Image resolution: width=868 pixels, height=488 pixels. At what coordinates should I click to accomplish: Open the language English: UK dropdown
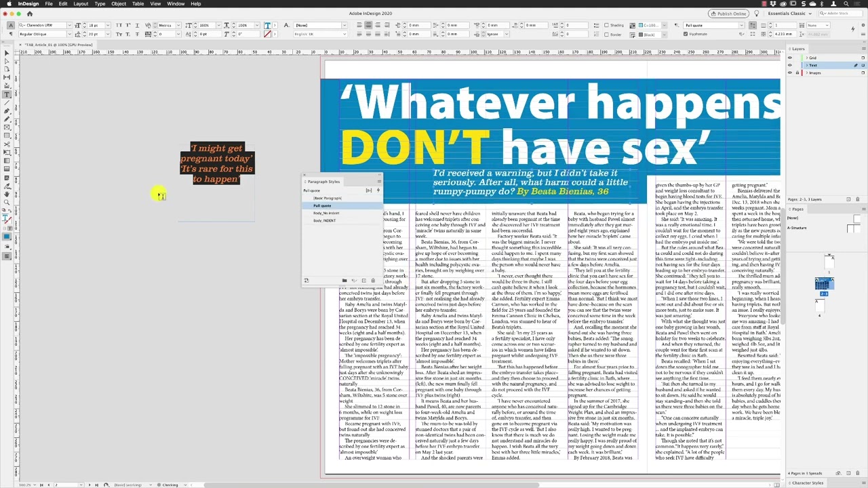click(x=344, y=34)
